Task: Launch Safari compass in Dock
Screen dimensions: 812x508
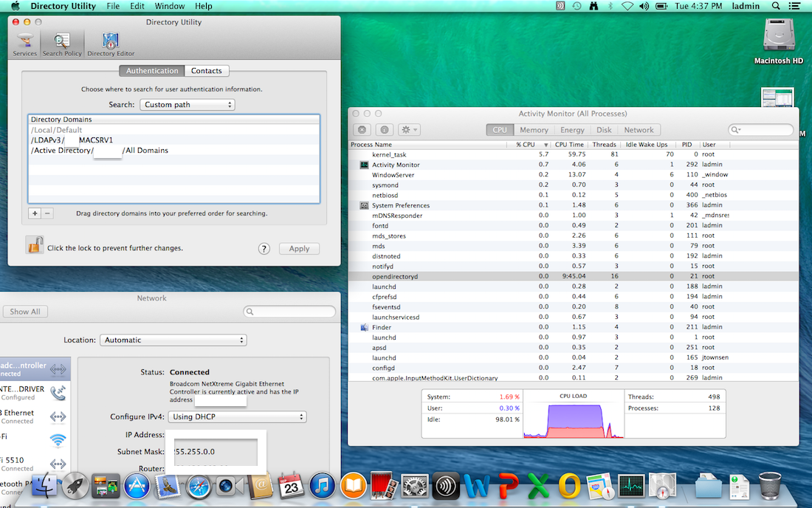Action: click(199, 486)
